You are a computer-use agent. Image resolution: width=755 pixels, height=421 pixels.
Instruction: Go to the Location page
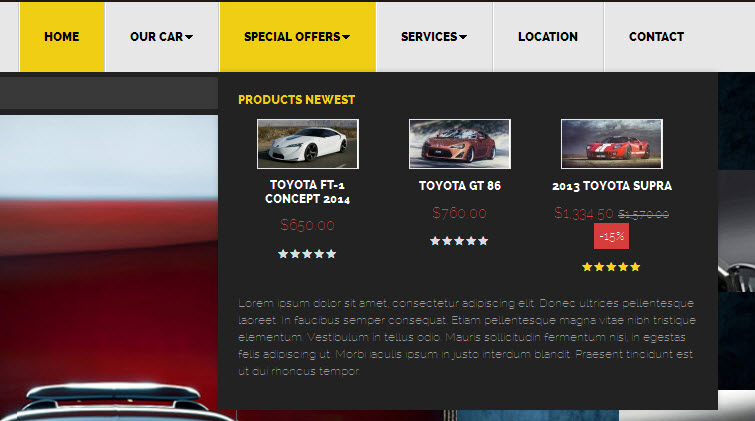tap(548, 37)
